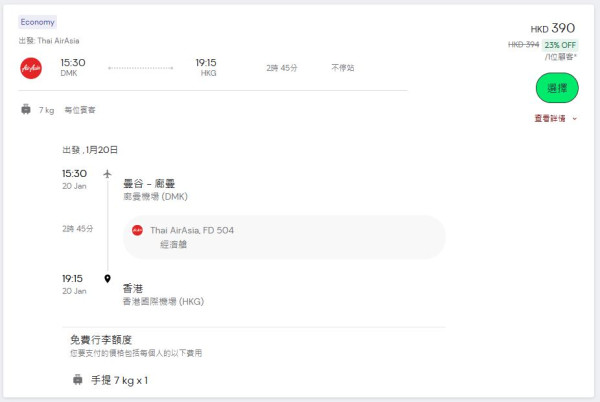Click the crossed-out HKD 394 price
Screen dimensions: 600x402
522,45
